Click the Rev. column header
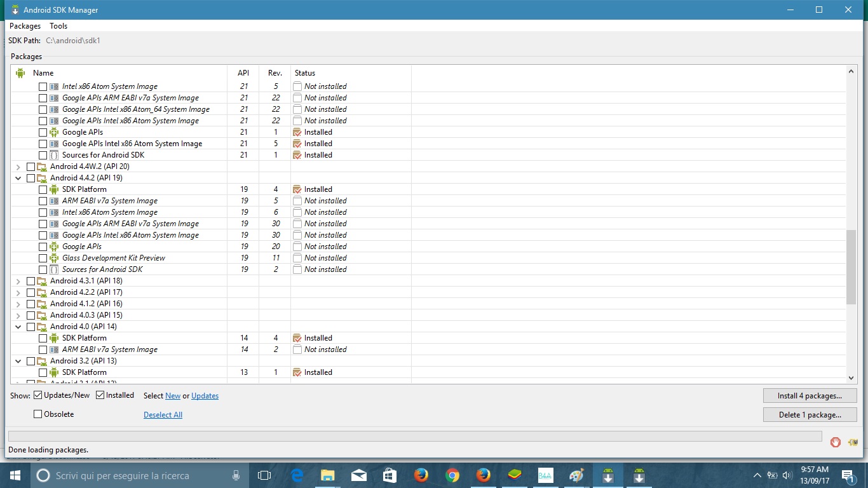This screenshot has width=868, height=488. 275,73
